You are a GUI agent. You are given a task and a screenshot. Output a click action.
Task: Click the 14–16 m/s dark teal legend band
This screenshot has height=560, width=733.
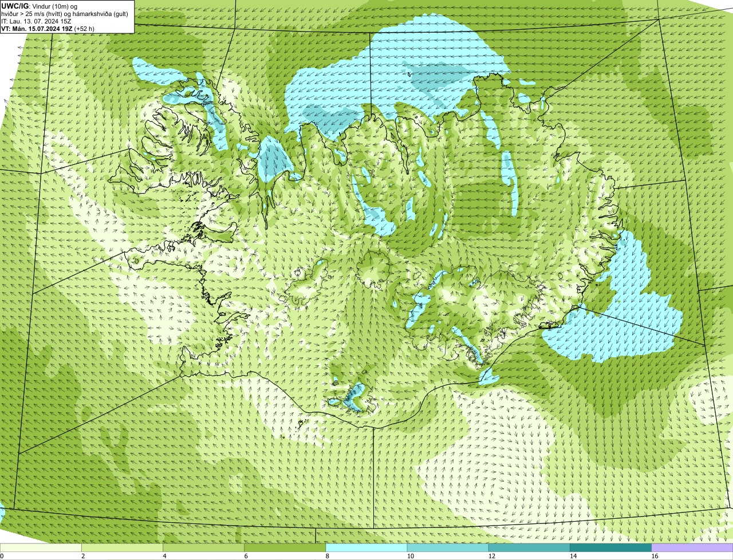(x=610, y=547)
